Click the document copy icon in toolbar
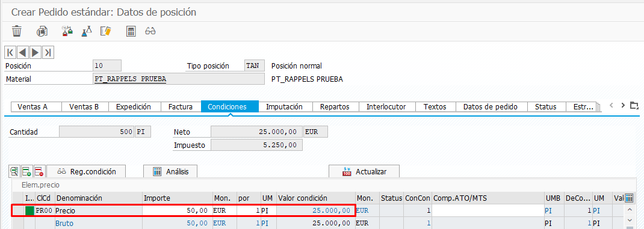Viewport: 644px width, 229px height. click(42, 31)
